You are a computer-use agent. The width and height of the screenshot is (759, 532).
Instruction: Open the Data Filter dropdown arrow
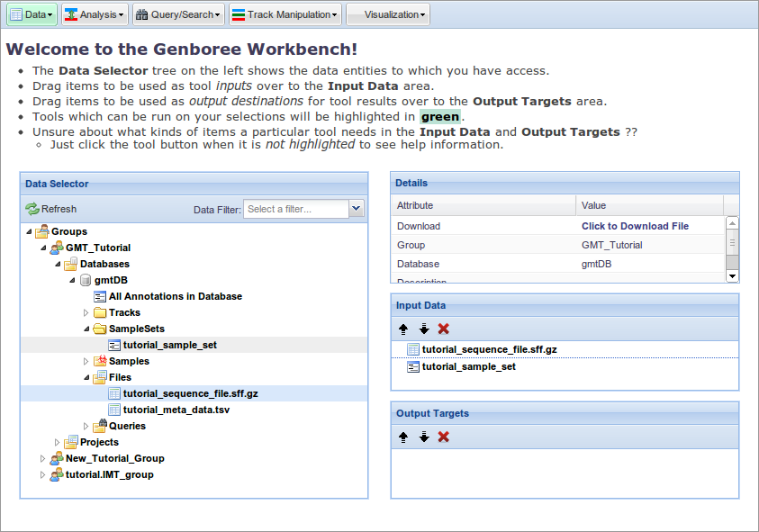357,209
